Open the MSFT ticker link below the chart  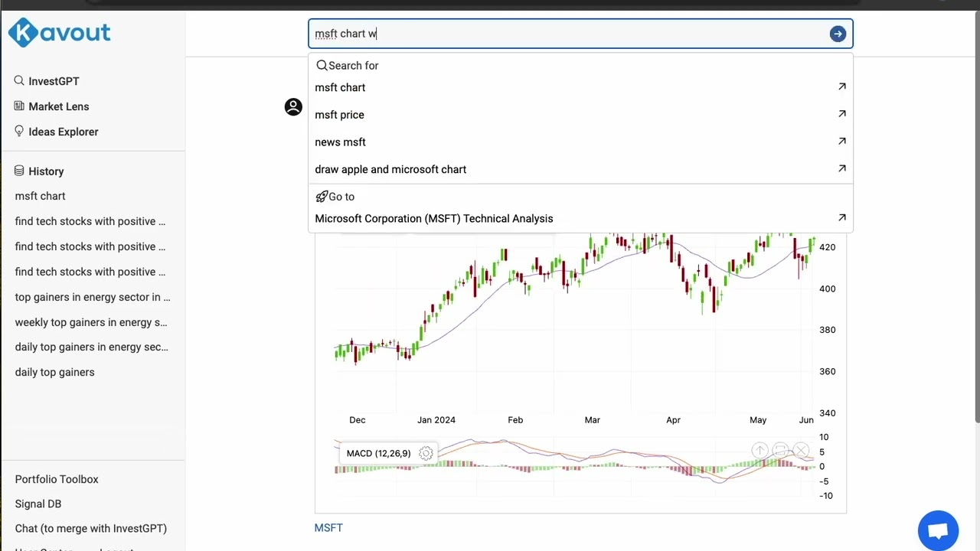(328, 528)
